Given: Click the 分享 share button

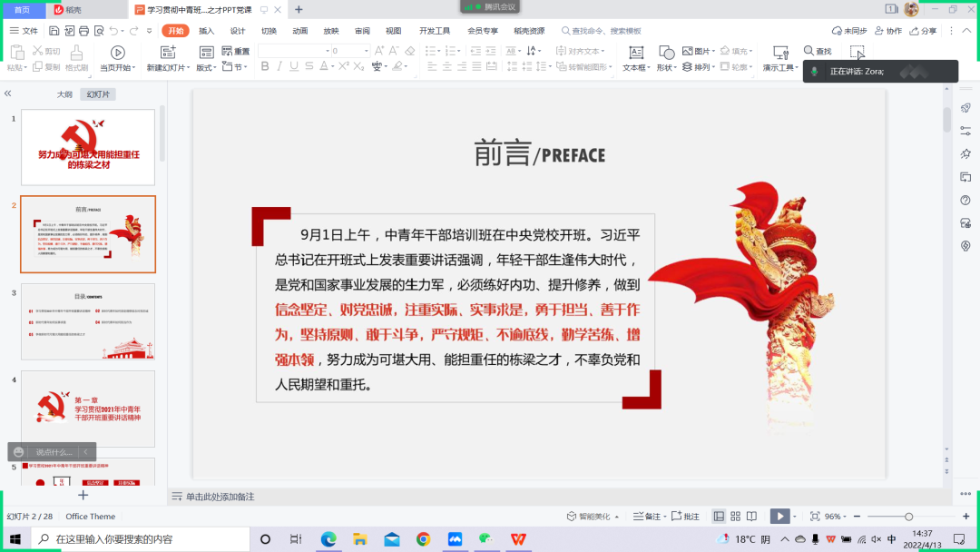Looking at the screenshot, I should tap(923, 31).
